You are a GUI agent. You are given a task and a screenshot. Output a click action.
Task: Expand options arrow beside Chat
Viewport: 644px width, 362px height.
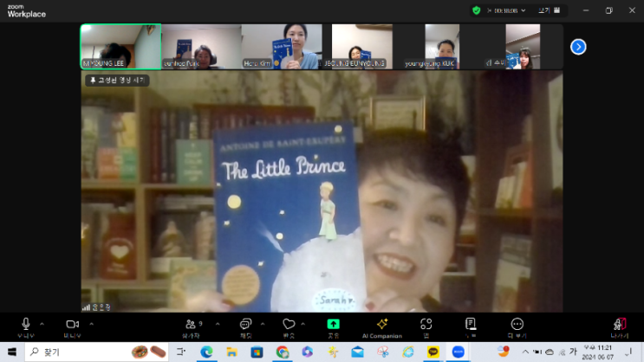(x=263, y=324)
